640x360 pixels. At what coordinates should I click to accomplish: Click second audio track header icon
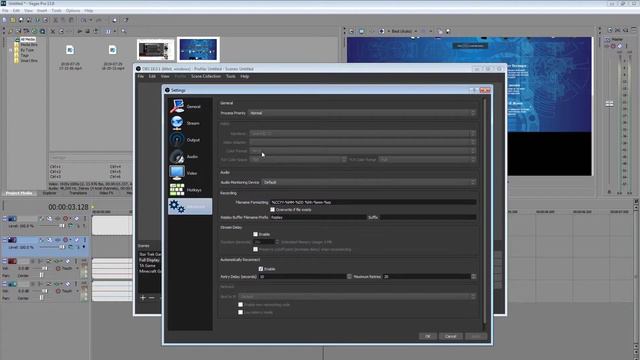[x=12, y=284]
